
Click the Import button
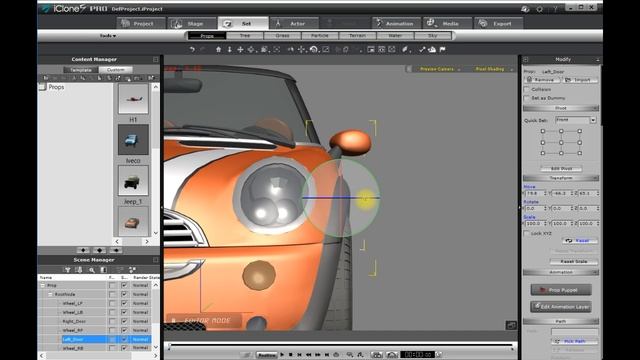(x=580, y=80)
